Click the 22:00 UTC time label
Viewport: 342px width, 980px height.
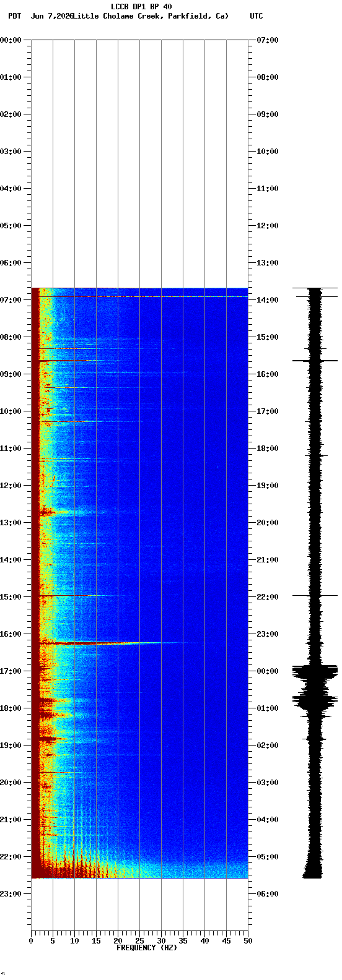point(268,597)
